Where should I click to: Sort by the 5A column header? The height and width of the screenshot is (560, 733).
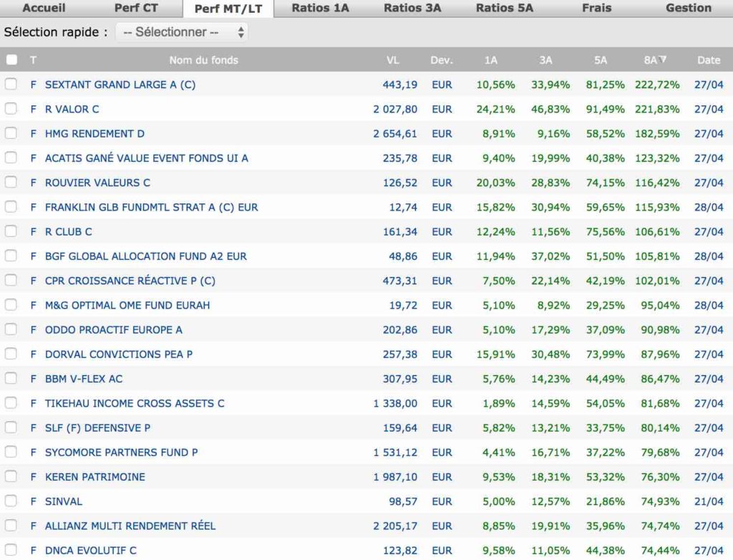click(601, 60)
